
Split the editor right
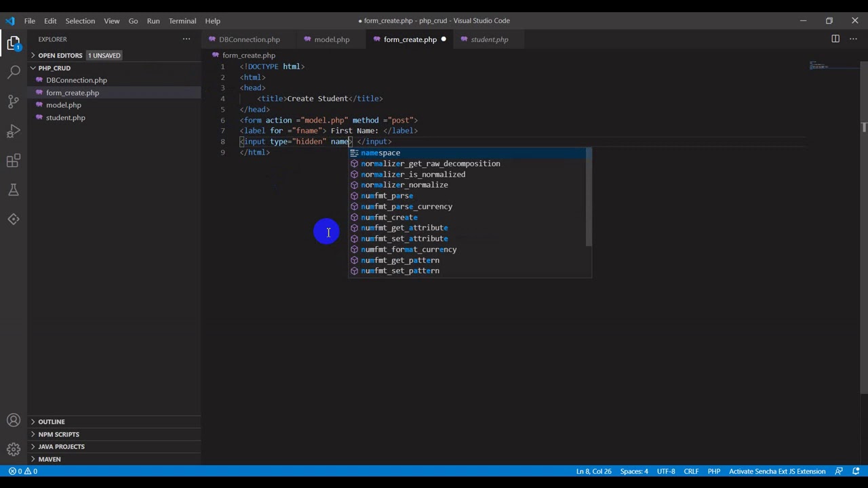pos(835,39)
